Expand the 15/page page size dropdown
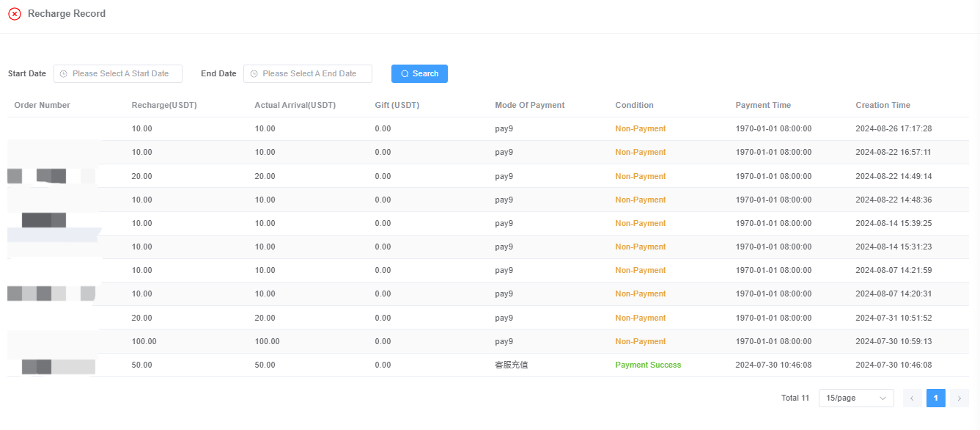 [855, 398]
